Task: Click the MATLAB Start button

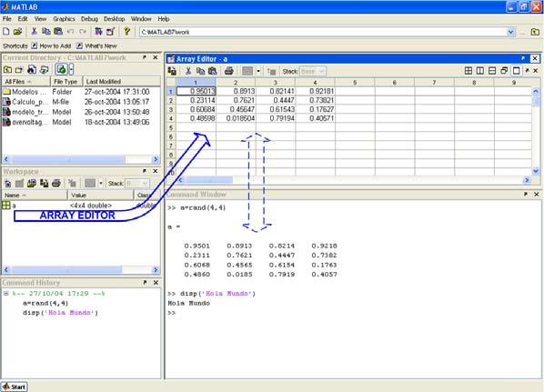Action: (x=15, y=387)
